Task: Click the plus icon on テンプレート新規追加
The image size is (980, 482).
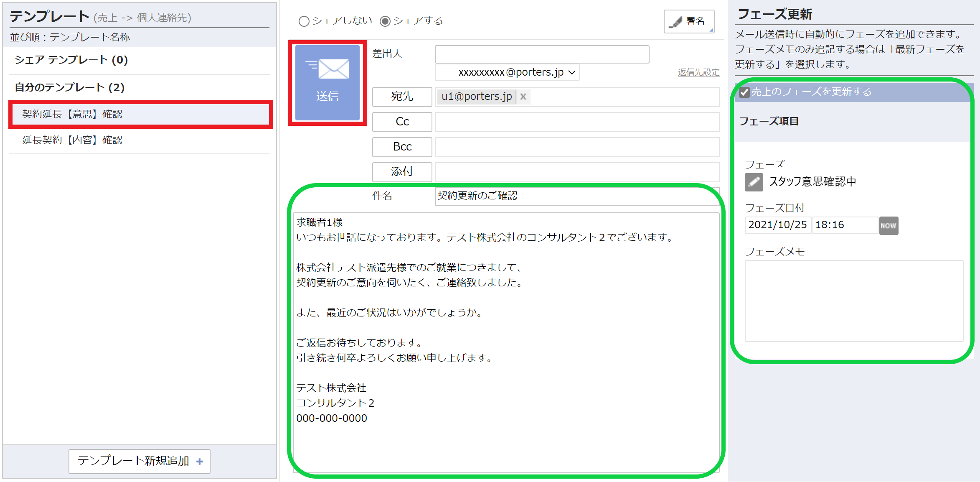Action: coord(200,462)
